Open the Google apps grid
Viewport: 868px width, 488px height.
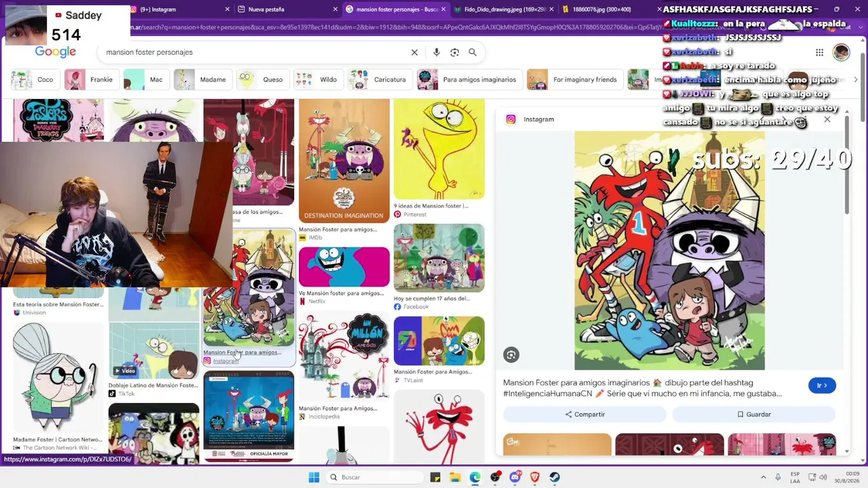click(x=819, y=52)
